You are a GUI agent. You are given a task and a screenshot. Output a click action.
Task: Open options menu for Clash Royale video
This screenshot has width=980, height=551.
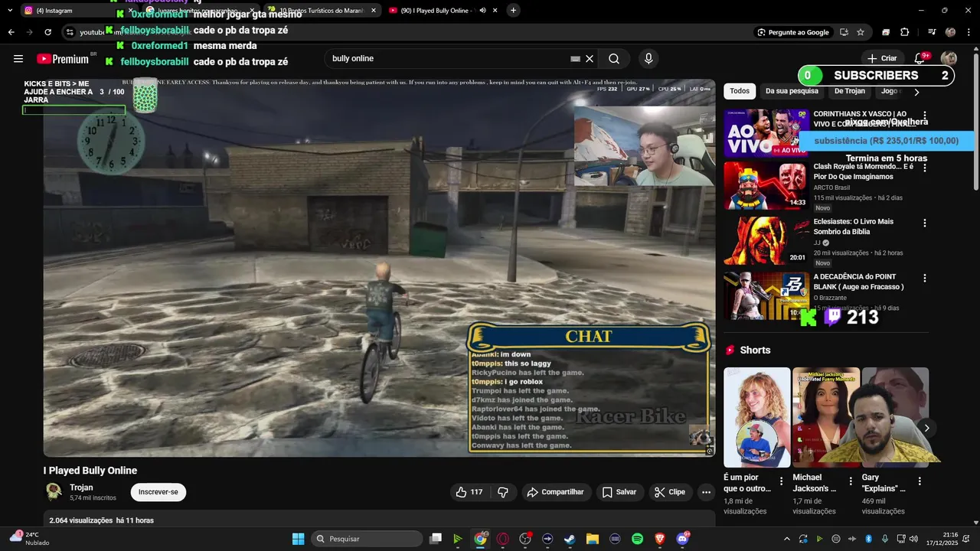[924, 168]
